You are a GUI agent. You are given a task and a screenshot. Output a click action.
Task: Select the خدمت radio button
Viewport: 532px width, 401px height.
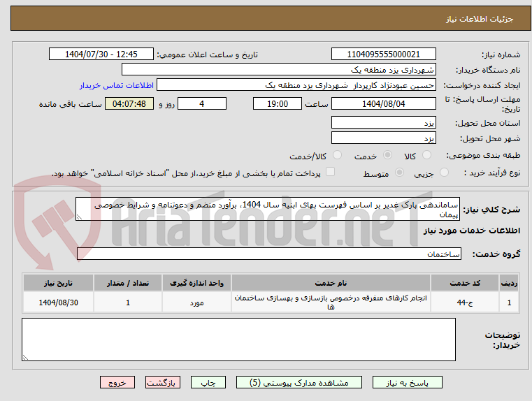[x=387, y=155]
